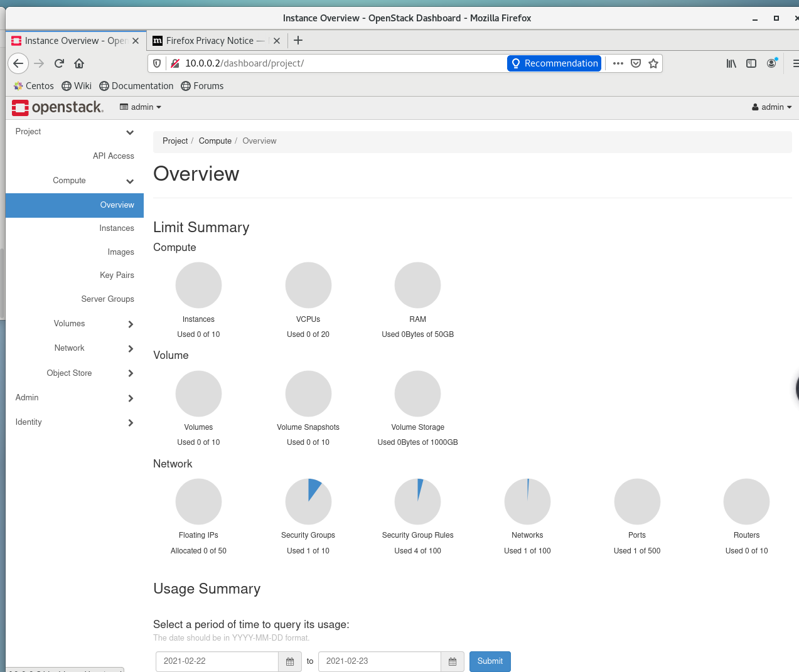This screenshot has height=672, width=799.
Task: Open calendar picker for start date
Action: 290,661
